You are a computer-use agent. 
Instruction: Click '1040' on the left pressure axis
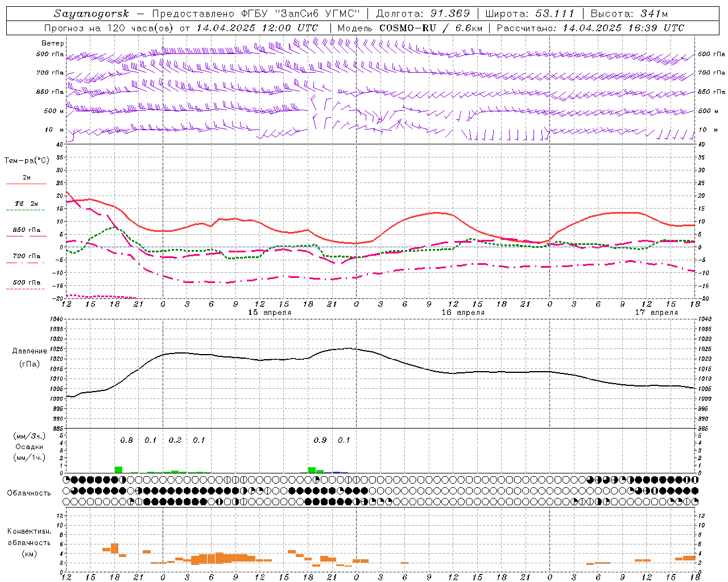click(56, 319)
